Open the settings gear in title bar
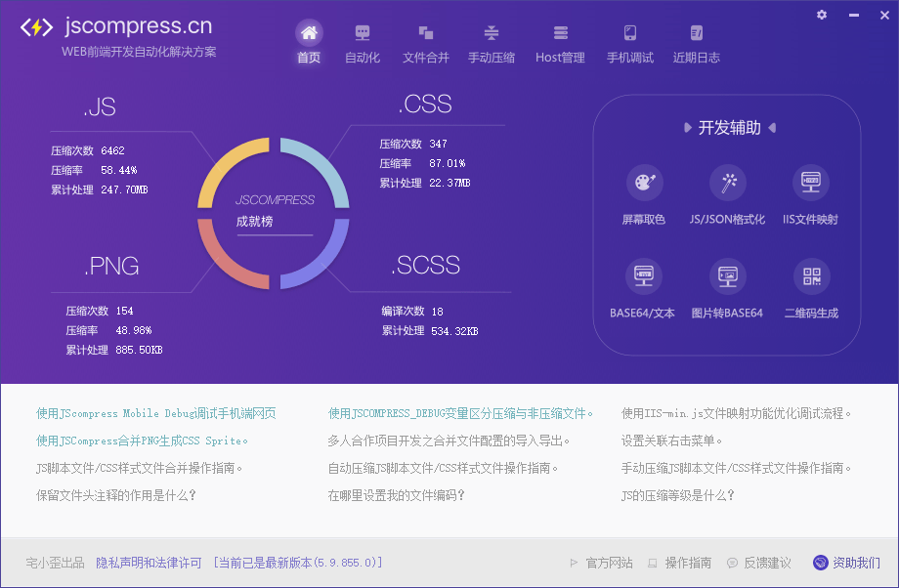Screen dimensions: 899x588 [x=822, y=15]
